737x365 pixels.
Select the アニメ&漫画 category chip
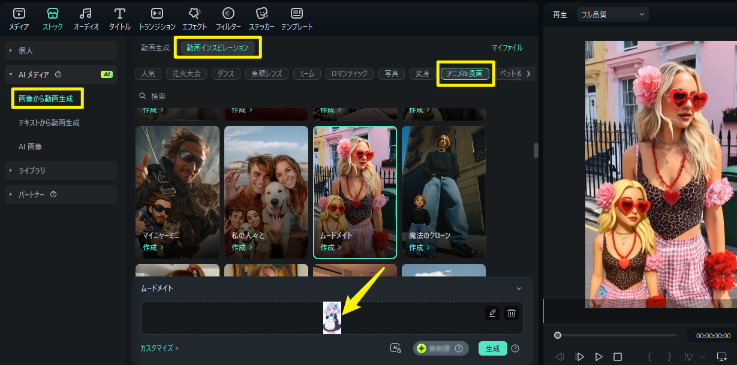pyautogui.click(x=465, y=74)
